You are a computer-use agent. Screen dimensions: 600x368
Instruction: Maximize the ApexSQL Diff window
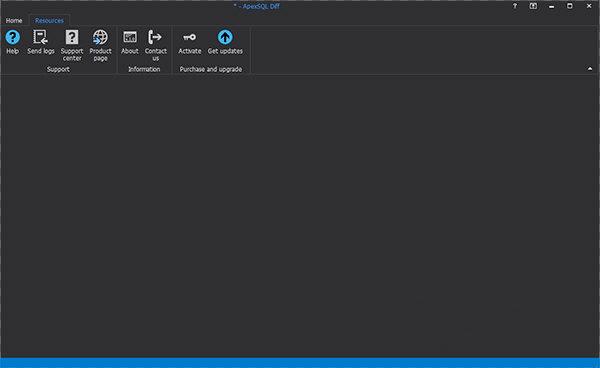[570, 6]
